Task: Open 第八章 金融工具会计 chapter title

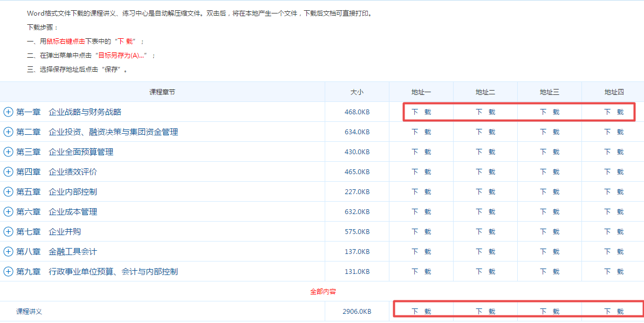Action: pos(57,252)
